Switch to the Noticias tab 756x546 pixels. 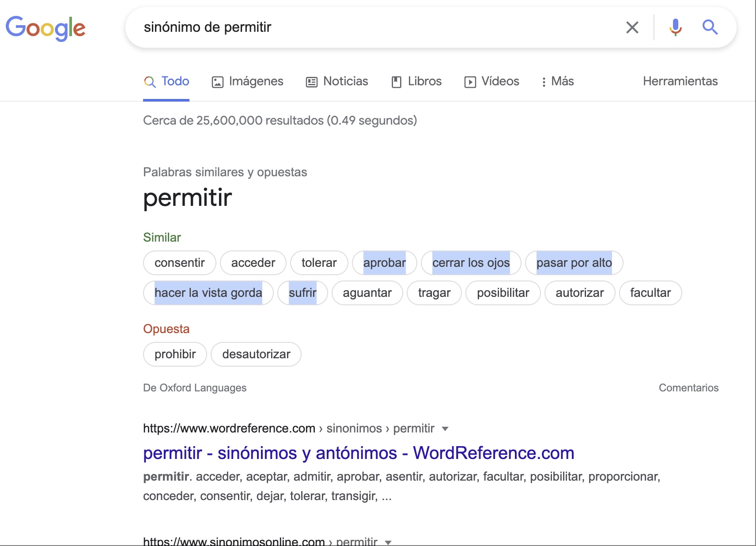337,82
